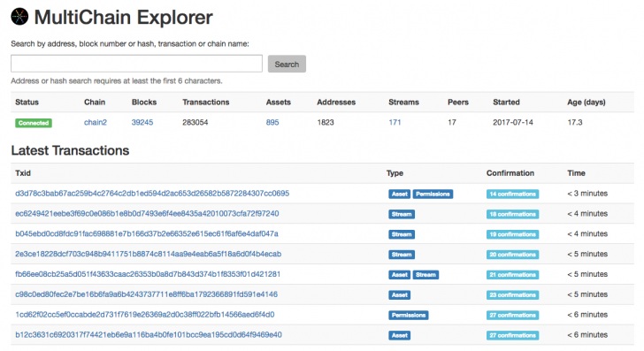Open transaction starting with b12c3631c6
Image resolution: width=644 pixels, height=351 pixels.
[x=149, y=334]
